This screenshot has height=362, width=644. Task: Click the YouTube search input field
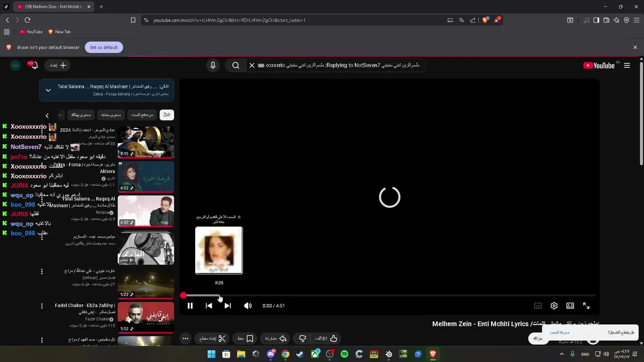coord(341,65)
